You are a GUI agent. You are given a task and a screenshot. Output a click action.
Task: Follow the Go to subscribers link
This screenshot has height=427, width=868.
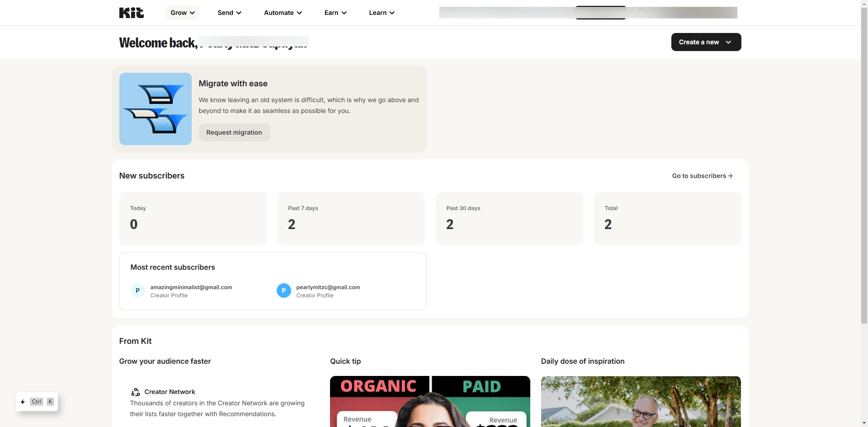[x=702, y=176]
